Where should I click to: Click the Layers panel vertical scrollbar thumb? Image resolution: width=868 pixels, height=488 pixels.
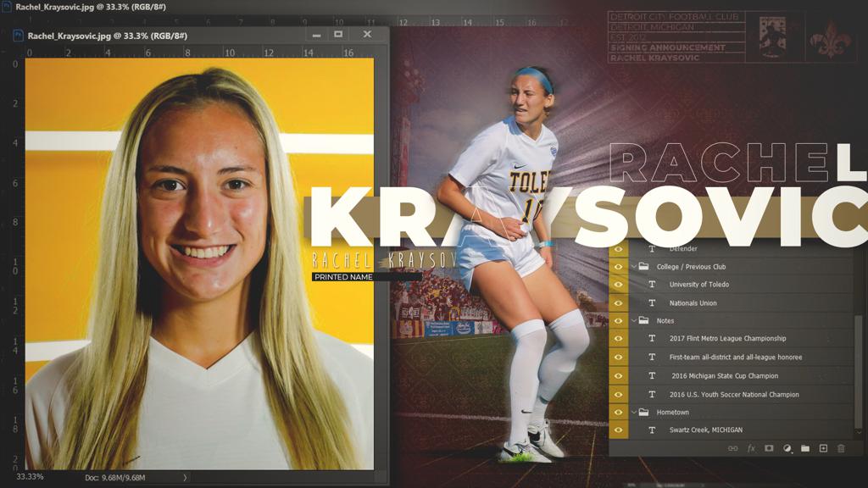pos(858,371)
